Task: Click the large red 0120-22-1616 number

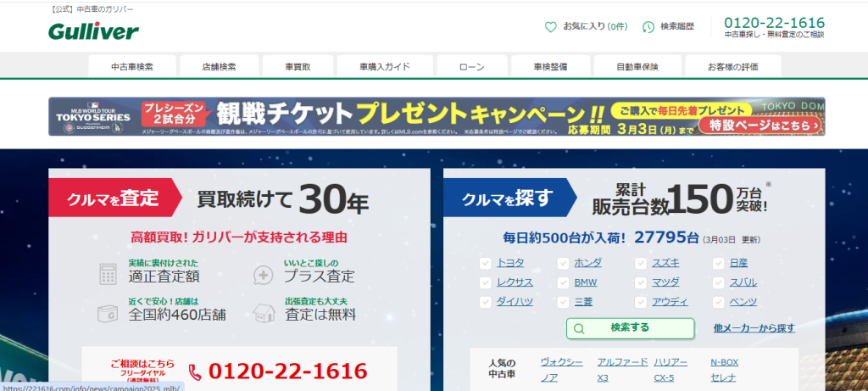Action: pos(288,371)
